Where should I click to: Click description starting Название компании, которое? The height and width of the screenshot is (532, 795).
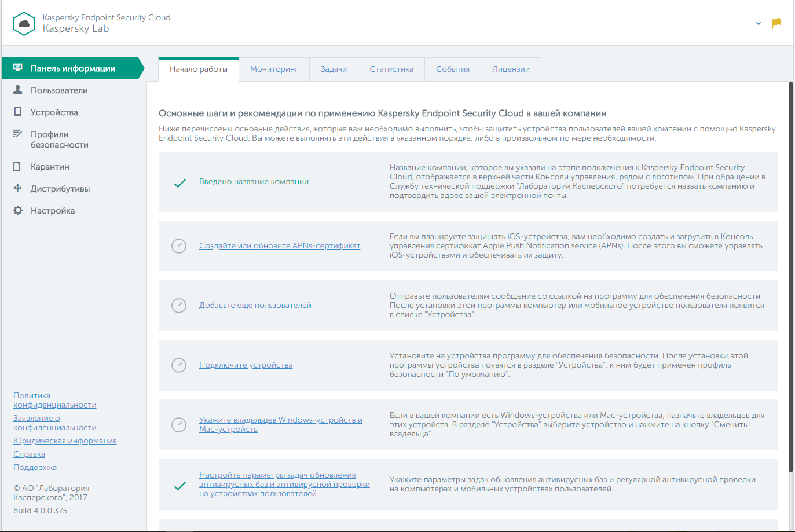578,182
